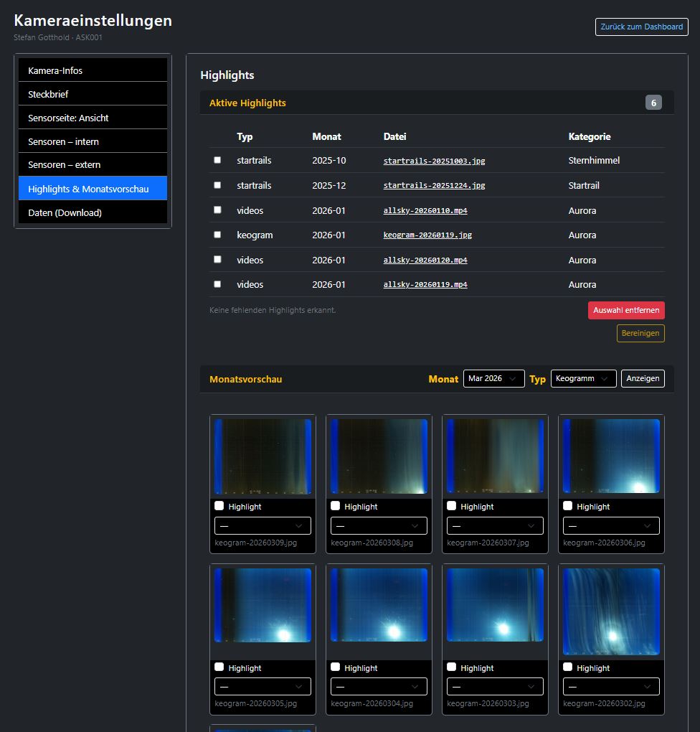This screenshot has height=732, width=700.
Task: Open the allsky-20260110.mp4 file link
Action: click(425, 210)
